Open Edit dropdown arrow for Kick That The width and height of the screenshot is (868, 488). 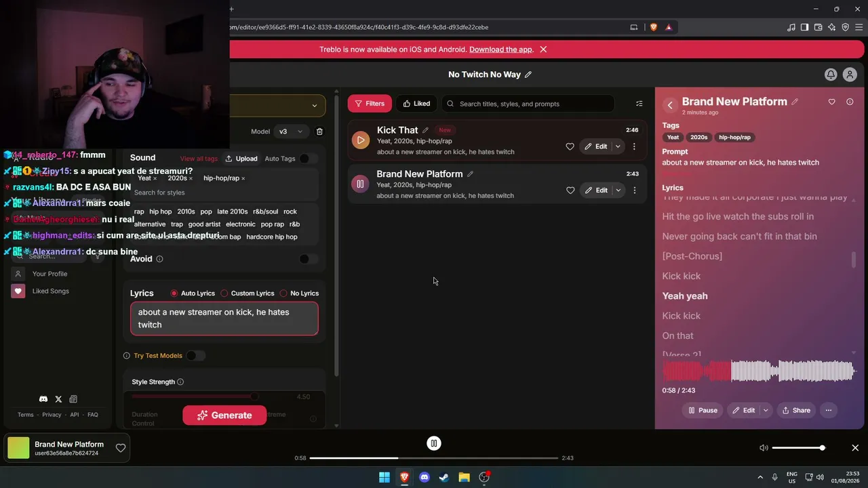(618, 146)
